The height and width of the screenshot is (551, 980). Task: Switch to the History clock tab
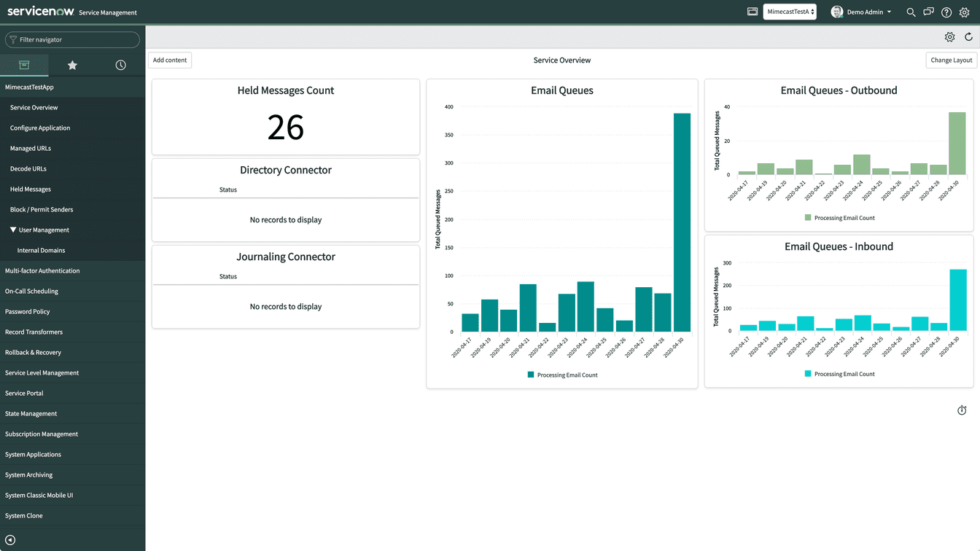120,66
